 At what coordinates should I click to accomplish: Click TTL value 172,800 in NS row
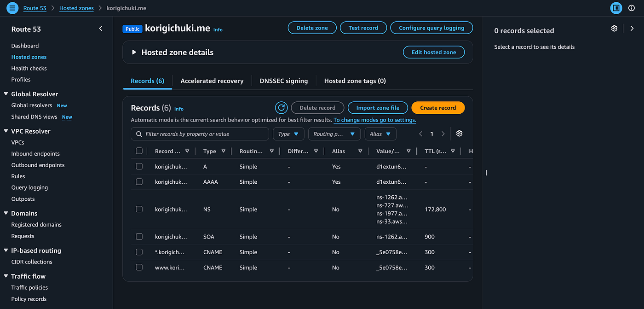[x=435, y=210]
